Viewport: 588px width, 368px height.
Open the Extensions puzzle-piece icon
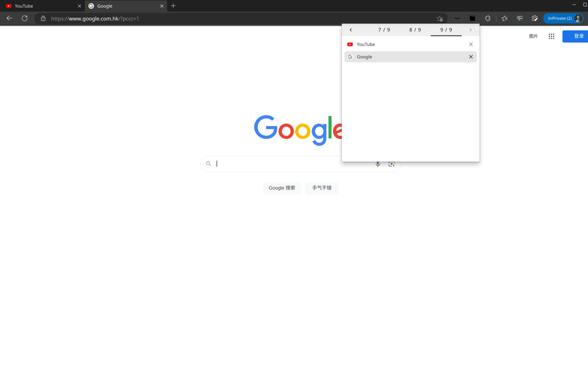(x=488, y=18)
